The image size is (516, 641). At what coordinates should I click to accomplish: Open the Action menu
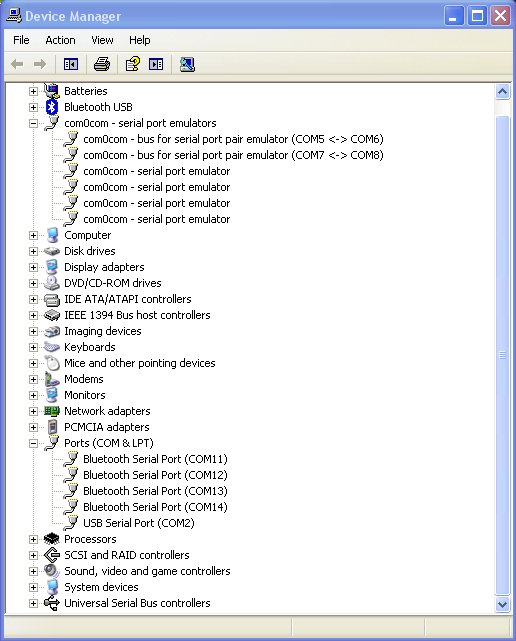coord(61,40)
